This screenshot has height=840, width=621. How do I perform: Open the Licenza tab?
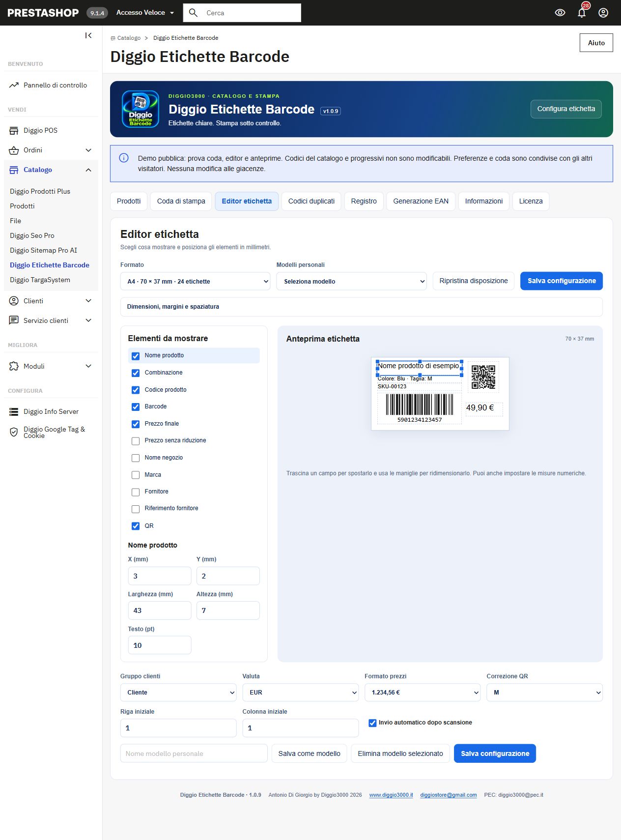[x=531, y=201]
